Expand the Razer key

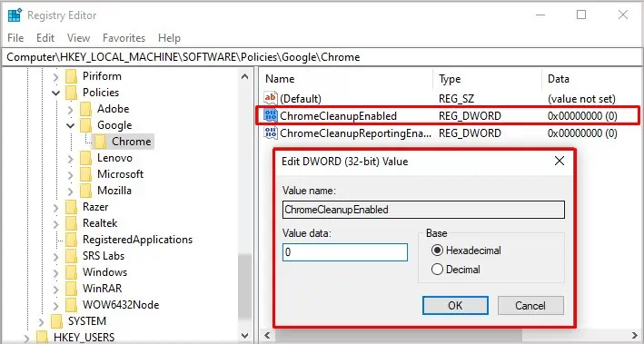click(55, 207)
